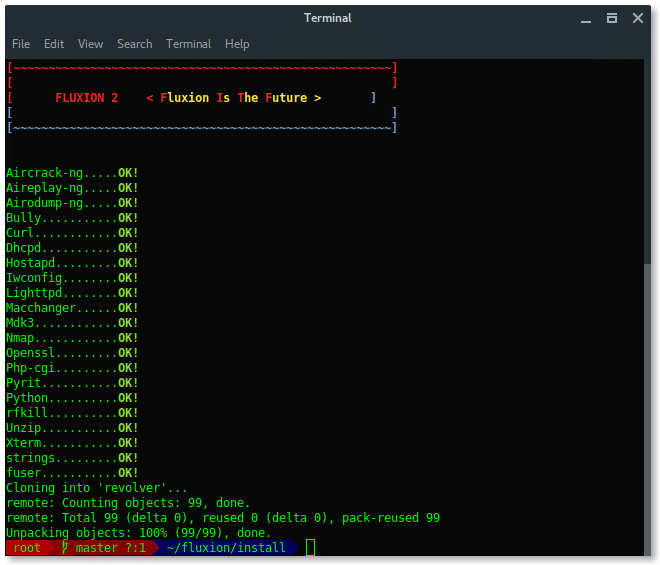Open the Edit menu
The image size is (660, 565).
click(x=54, y=44)
